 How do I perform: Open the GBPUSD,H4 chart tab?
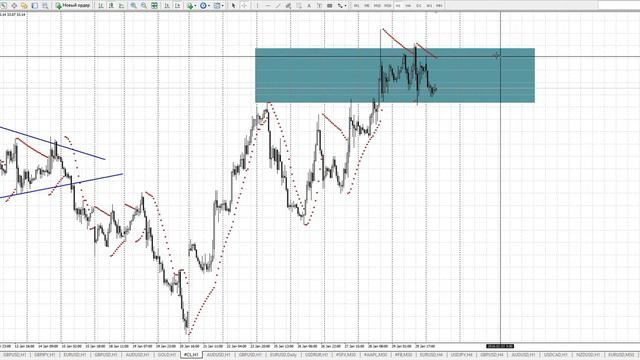pyautogui.click(x=492, y=355)
